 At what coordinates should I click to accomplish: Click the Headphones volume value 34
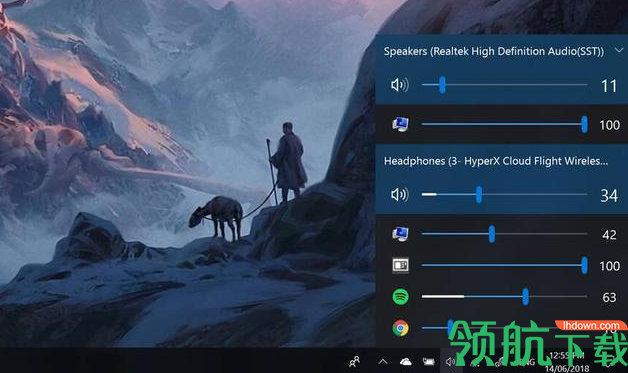[609, 196]
